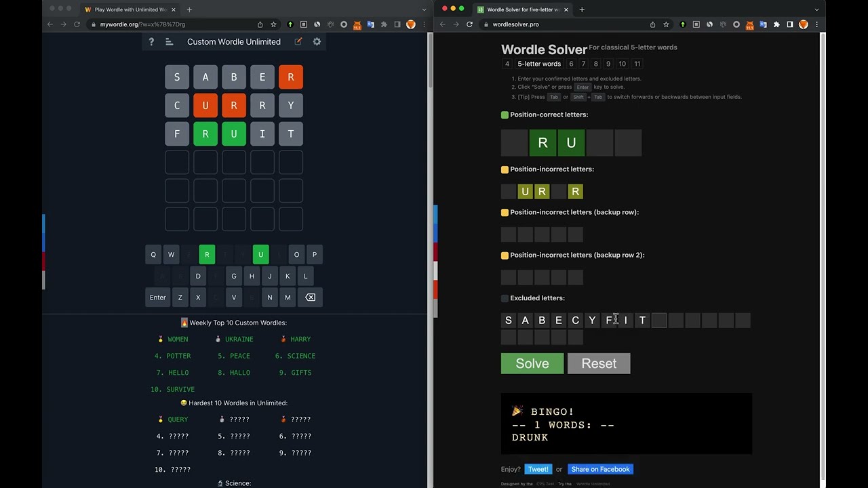868x488 pixels.
Task: Click the green U key on Wordle keyboard
Action: (x=260, y=254)
